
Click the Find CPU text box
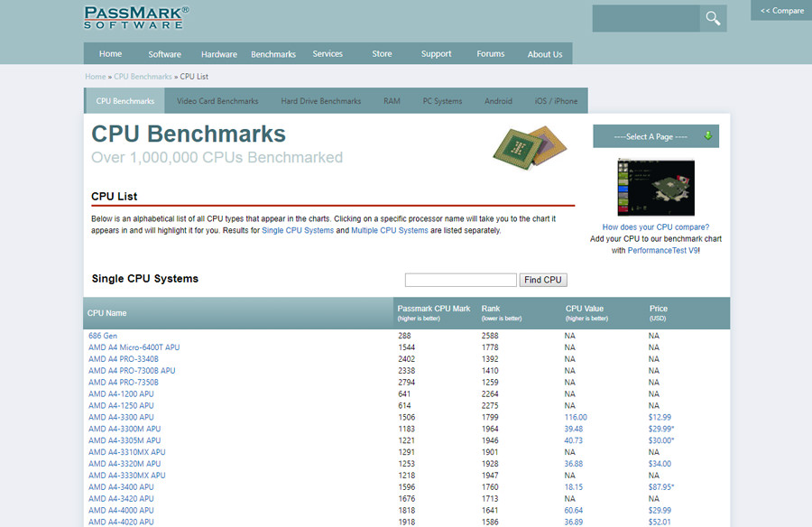460,280
